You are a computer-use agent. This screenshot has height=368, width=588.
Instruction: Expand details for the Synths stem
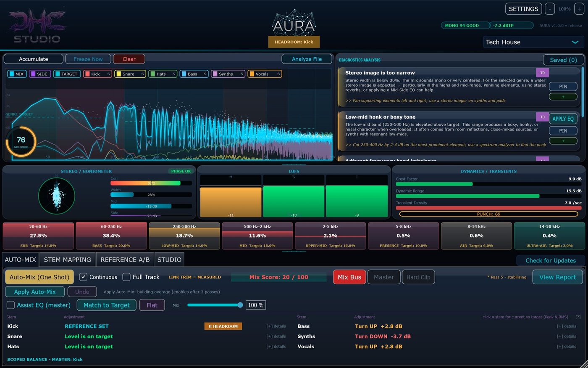(x=566, y=336)
